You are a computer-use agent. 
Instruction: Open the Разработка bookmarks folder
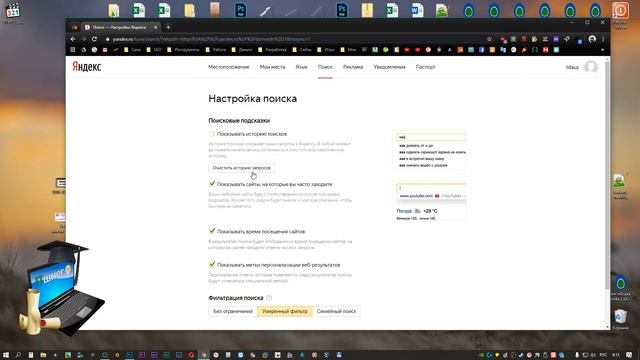[x=272, y=50]
